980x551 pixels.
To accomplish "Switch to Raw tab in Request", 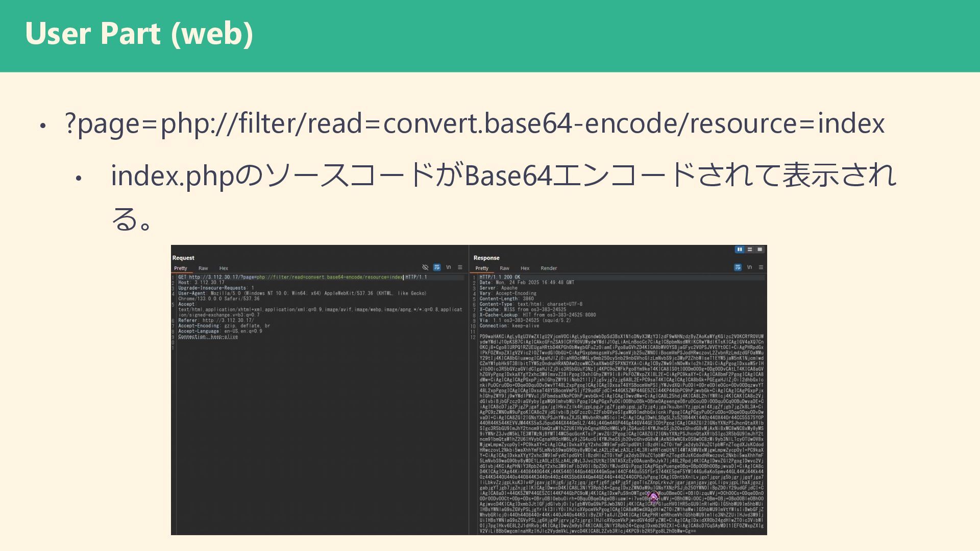I will 203,268.
